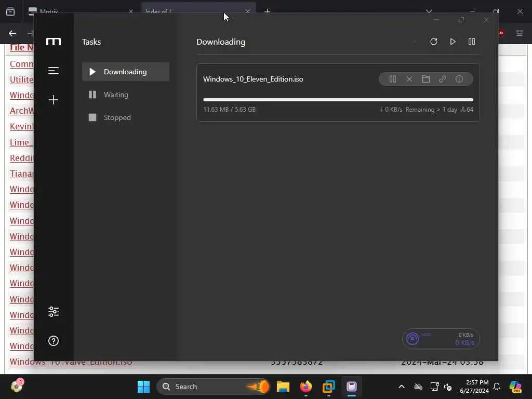Open a new browser tab

tap(267, 11)
